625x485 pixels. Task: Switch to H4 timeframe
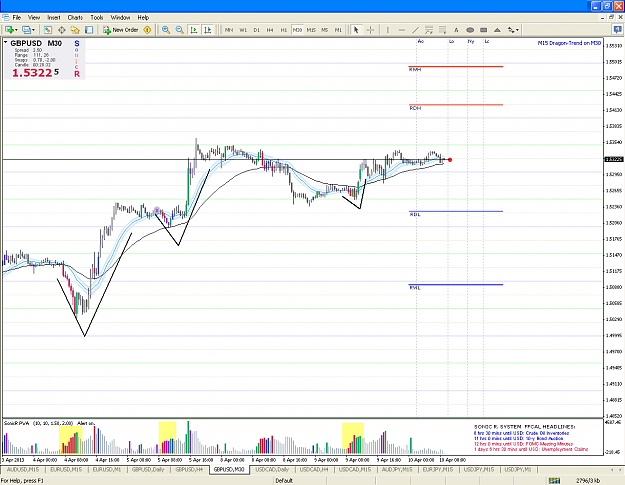click(270, 30)
